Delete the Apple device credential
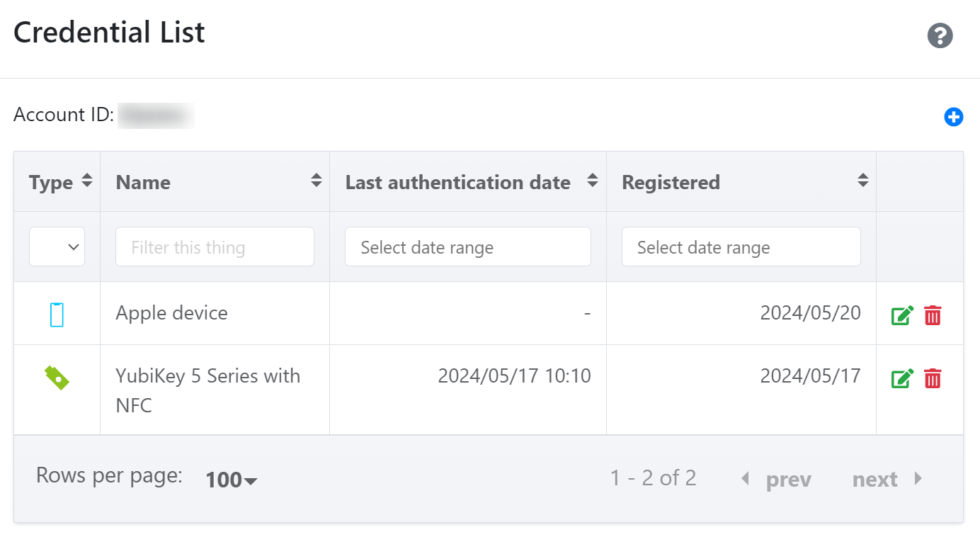 (x=933, y=315)
